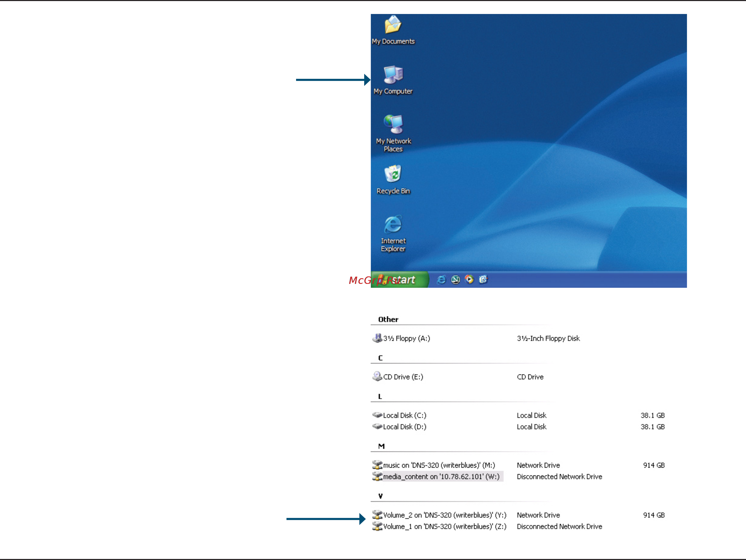Select media_content on 10.78.62.101 (W:) drive
The height and width of the screenshot is (560, 746).
pos(437,476)
